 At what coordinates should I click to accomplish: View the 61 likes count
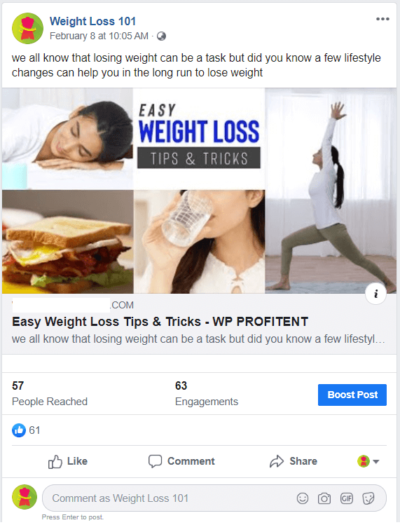click(x=34, y=430)
